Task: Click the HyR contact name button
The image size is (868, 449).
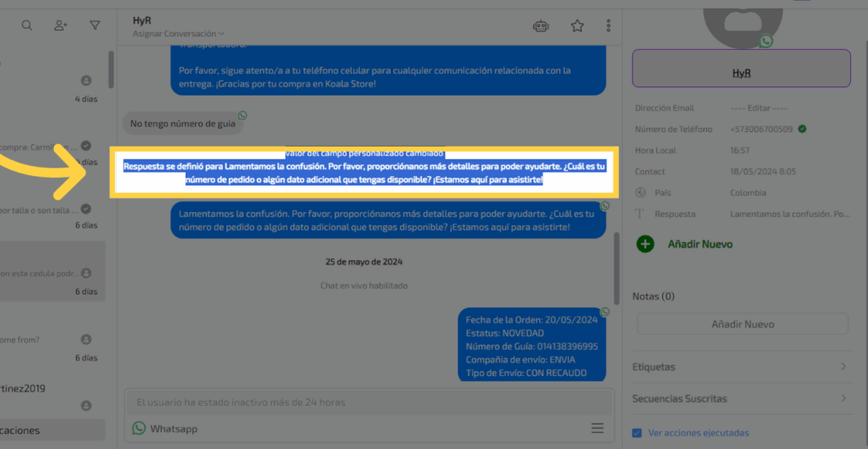Action: pyautogui.click(x=741, y=73)
